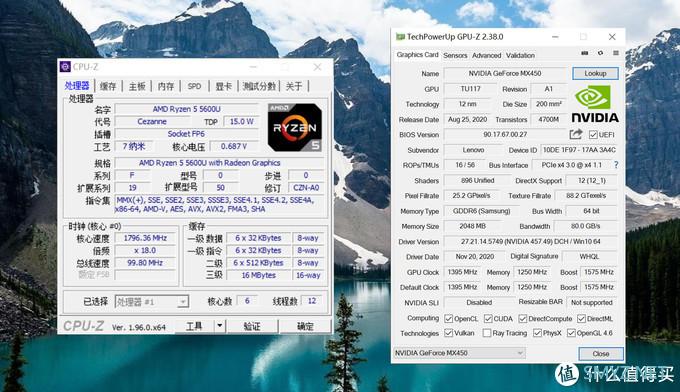
Task: Toggle DirectCompute checkbox
Action: click(x=523, y=319)
